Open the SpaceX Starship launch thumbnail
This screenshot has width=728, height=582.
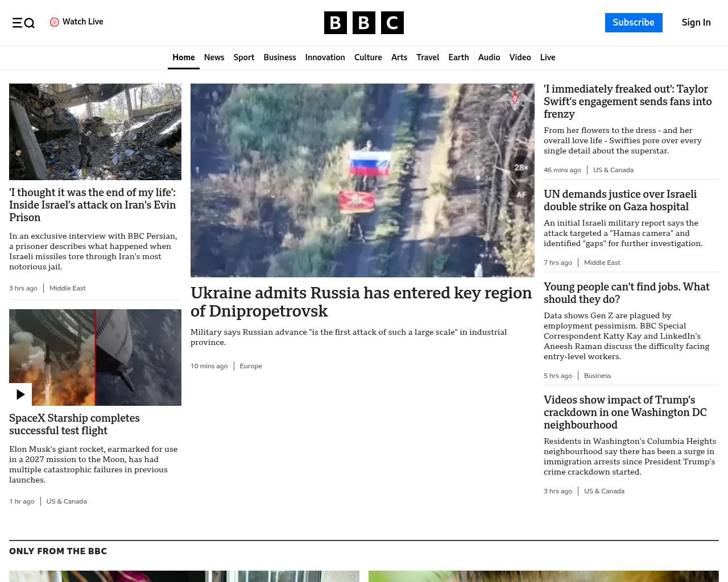click(95, 357)
